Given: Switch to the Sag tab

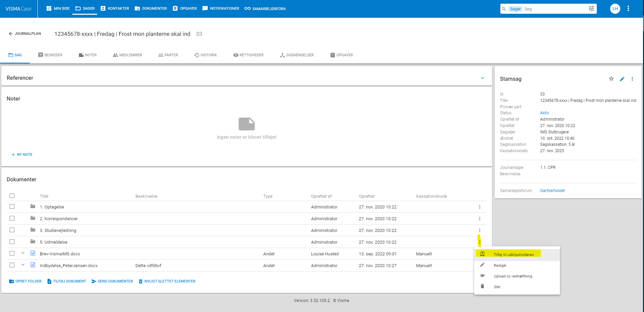Looking at the screenshot, I should tap(15, 55).
